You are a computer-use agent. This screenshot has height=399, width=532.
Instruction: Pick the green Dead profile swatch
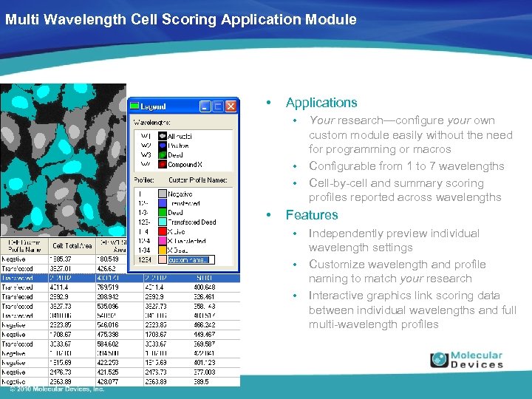point(163,212)
